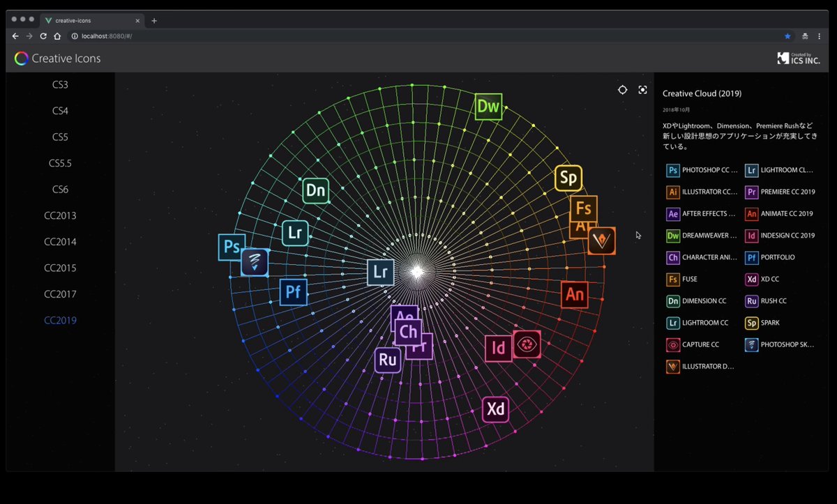Click the green Dn Dimension icon on the wheel

[x=316, y=190]
